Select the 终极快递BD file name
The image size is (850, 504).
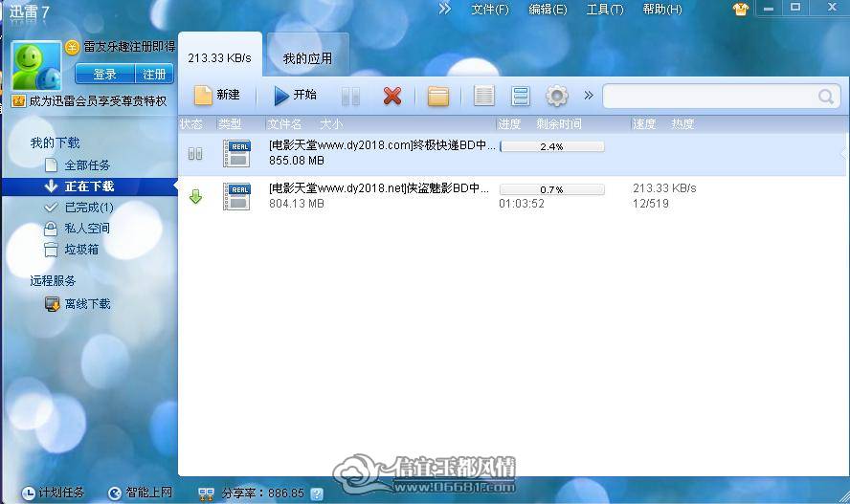coord(382,145)
